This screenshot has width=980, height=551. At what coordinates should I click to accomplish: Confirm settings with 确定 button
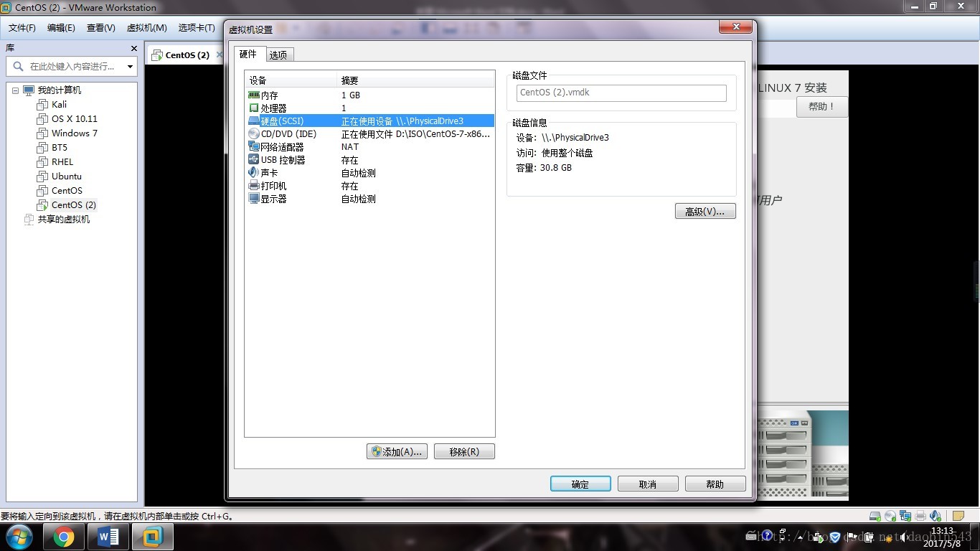[580, 484]
